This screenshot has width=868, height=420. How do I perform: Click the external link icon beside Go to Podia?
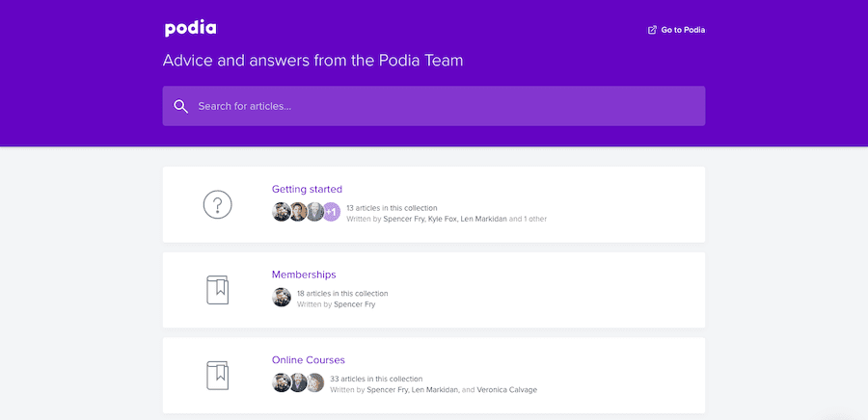tap(652, 30)
